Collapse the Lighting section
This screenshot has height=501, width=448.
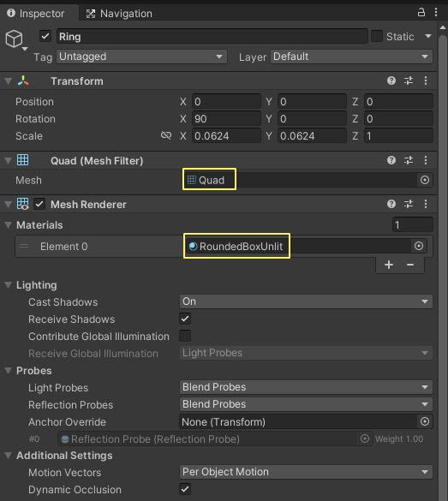[9, 285]
